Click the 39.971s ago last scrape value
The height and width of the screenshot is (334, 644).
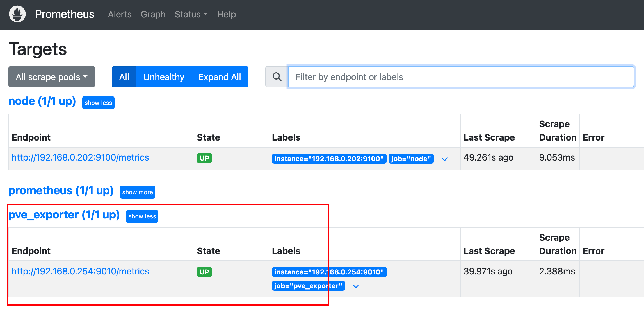(488, 271)
